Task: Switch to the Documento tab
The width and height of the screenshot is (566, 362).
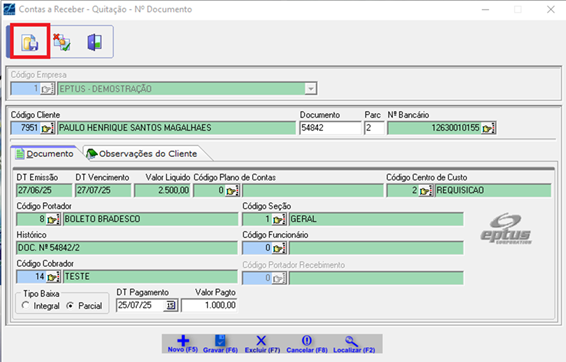Action: [x=45, y=154]
